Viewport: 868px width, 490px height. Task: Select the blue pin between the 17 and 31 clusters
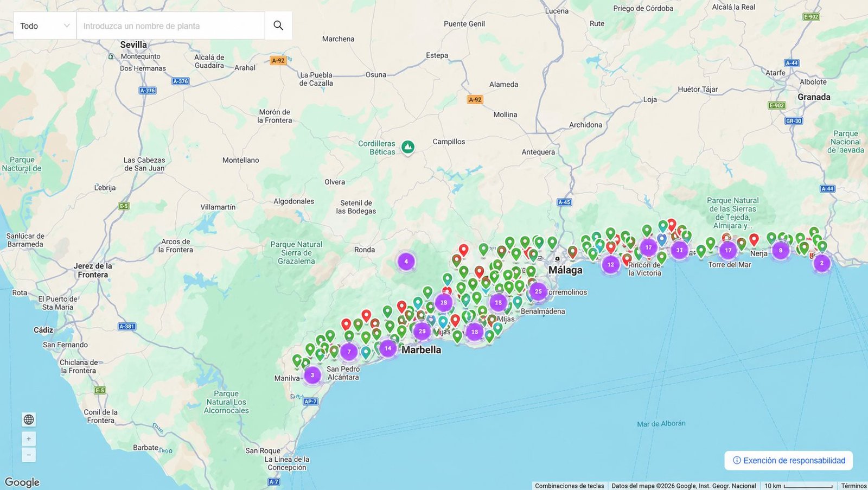point(662,239)
